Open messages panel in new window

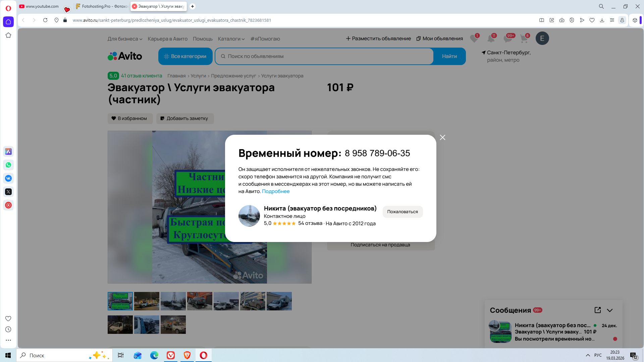coord(597,310)
